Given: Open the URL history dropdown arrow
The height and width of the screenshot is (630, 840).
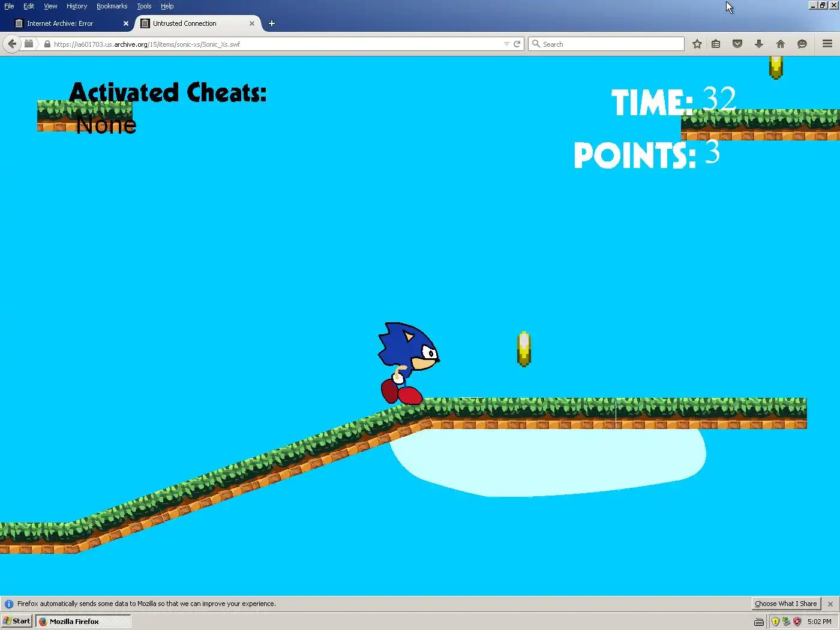Looking at the screenshot, I should [x=506, y=44].
